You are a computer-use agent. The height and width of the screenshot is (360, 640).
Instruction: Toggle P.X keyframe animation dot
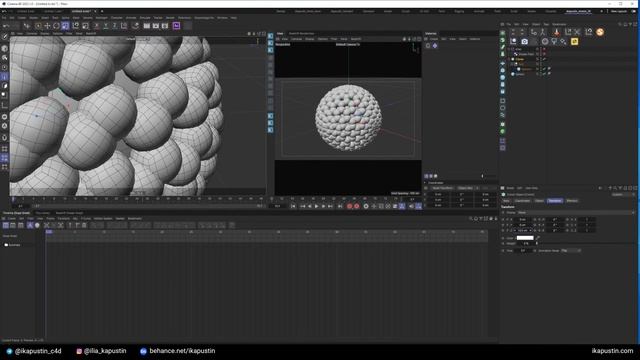tap(503, 220)
